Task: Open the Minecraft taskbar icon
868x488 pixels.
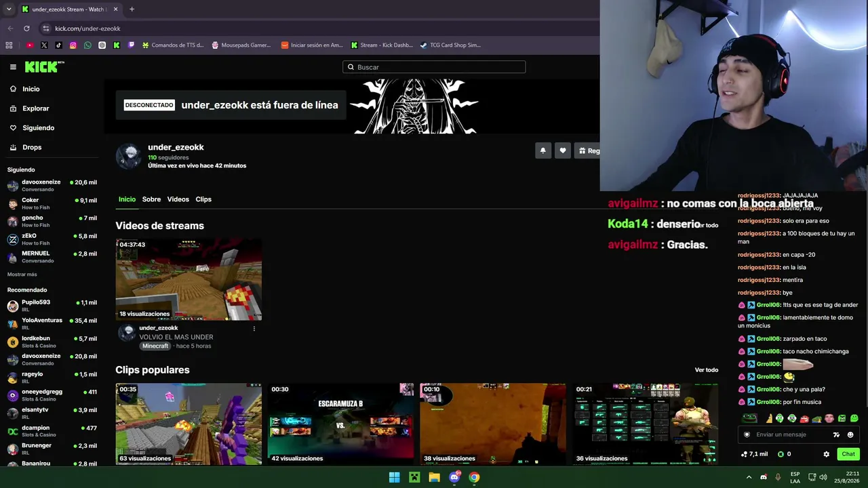Action: click(x=414, y=477)
